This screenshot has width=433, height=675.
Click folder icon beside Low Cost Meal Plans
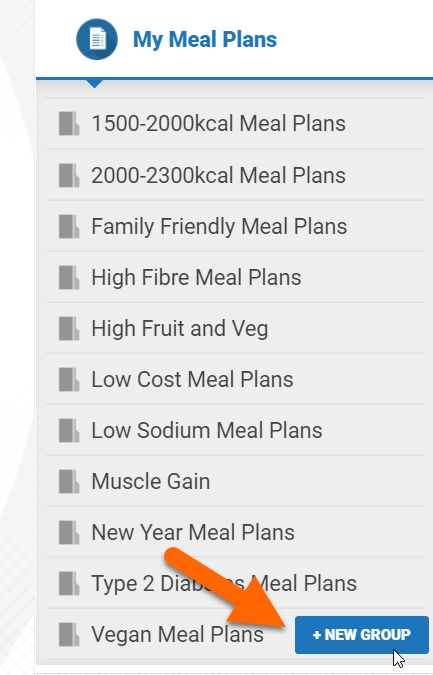click(x=69, y=379)
